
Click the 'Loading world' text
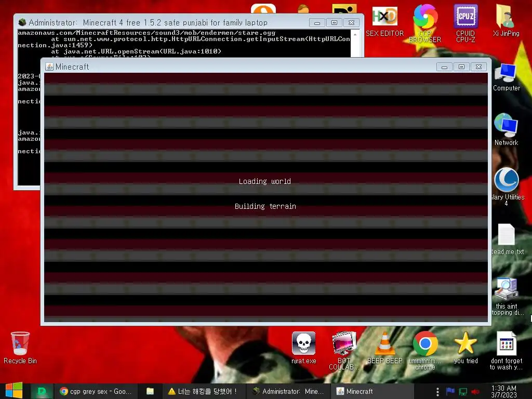pyautogui.click(x=264, y=181)
